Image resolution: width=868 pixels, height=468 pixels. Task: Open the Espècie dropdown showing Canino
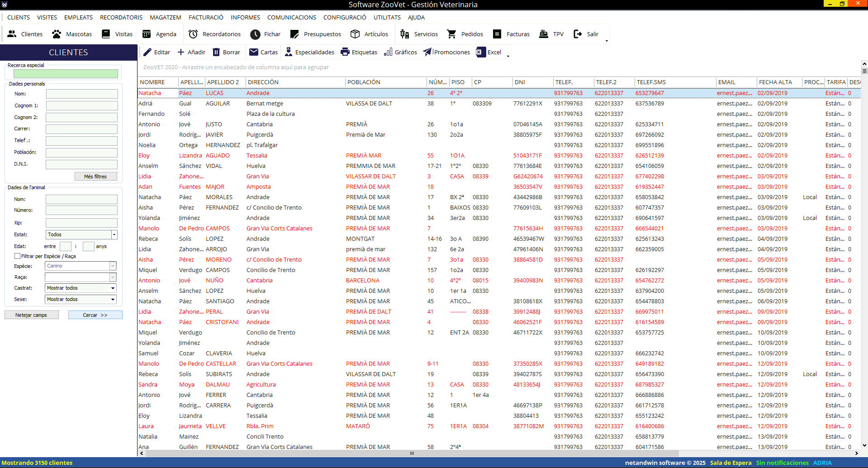pos(113,266)
